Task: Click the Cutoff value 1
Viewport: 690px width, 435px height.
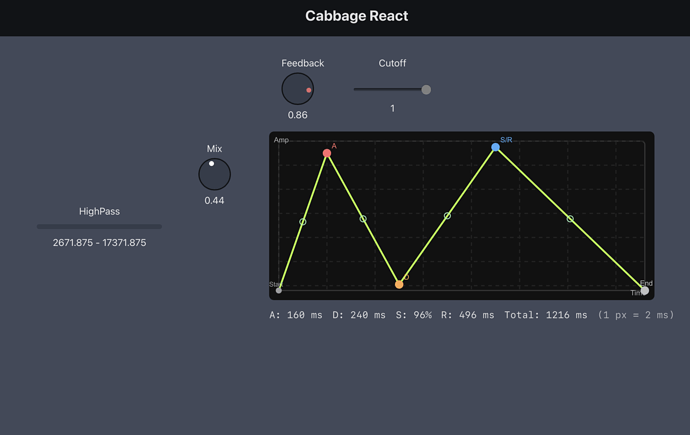Action: [x=392, y=108]
